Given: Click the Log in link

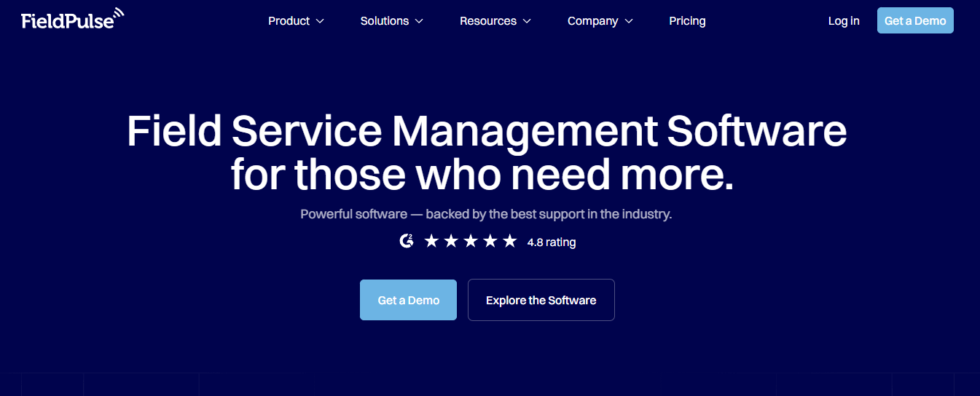Looking at the screenshot, I should pyautogui.click(x=844, y=21).
